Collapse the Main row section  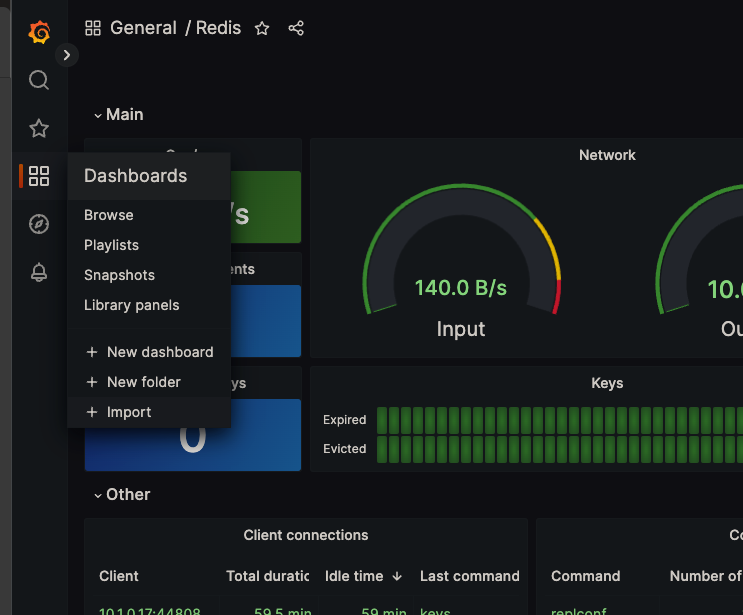(x=118, y=115)
